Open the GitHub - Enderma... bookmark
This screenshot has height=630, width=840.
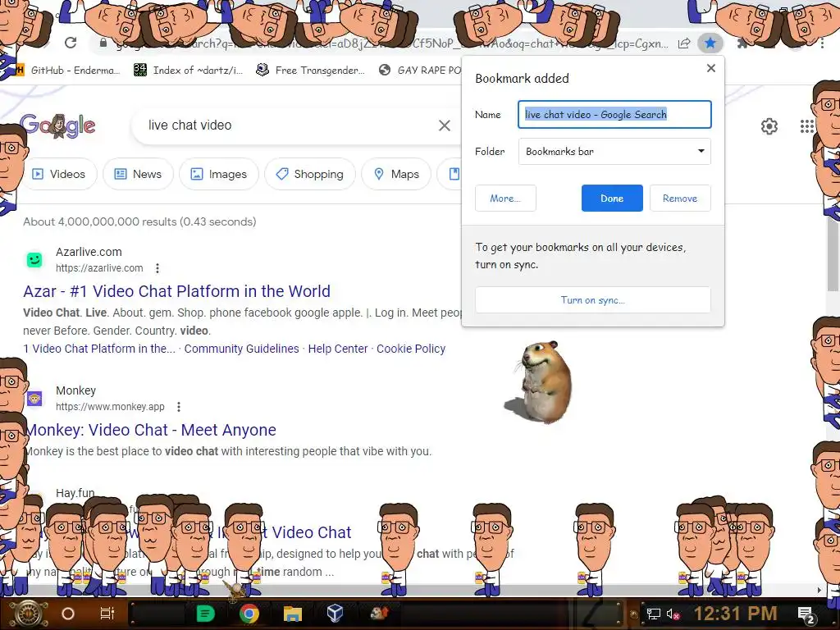click(69, 71)
